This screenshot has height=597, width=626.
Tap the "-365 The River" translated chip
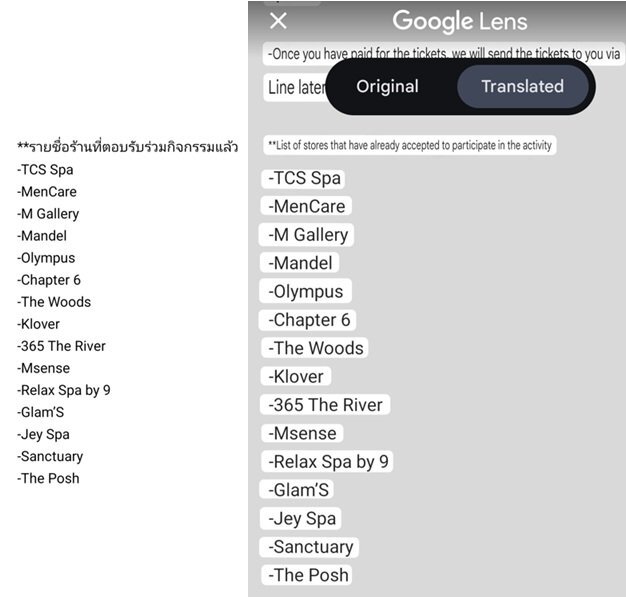coord(325,405)
